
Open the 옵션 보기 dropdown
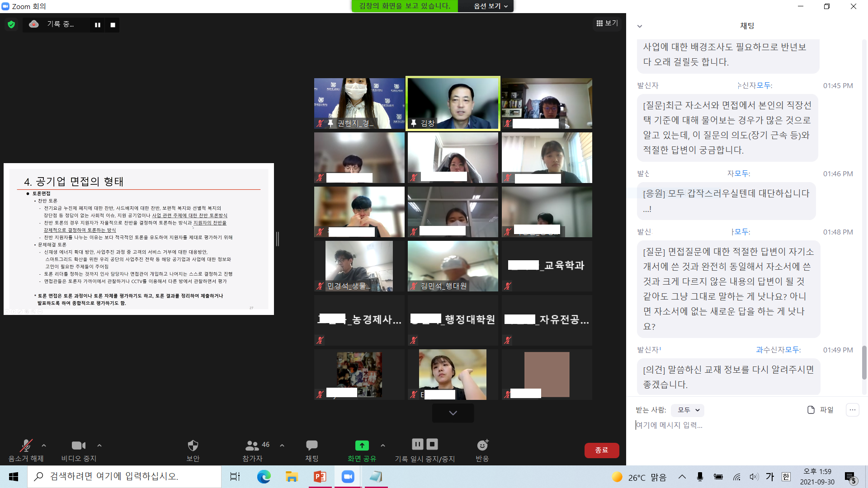point(491,6)
